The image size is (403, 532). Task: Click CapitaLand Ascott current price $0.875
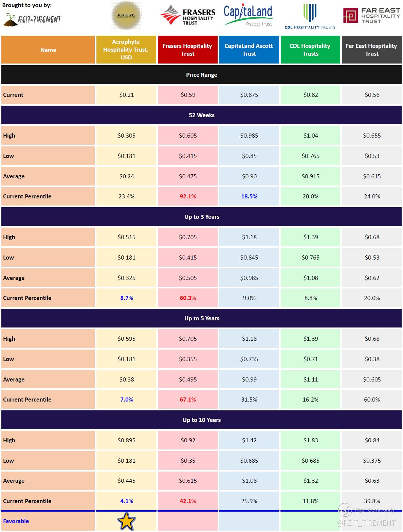pyautogui.click(x=249, y=95)
